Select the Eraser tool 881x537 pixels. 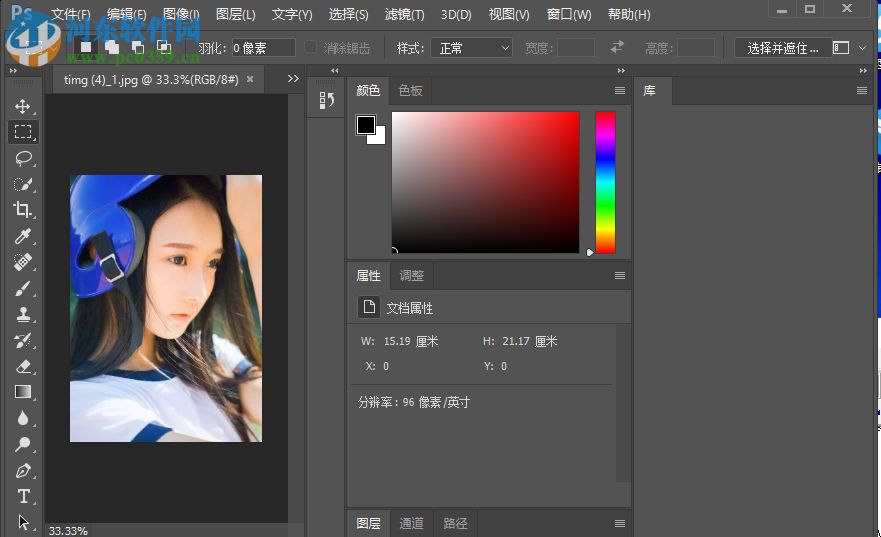[22, 367]
